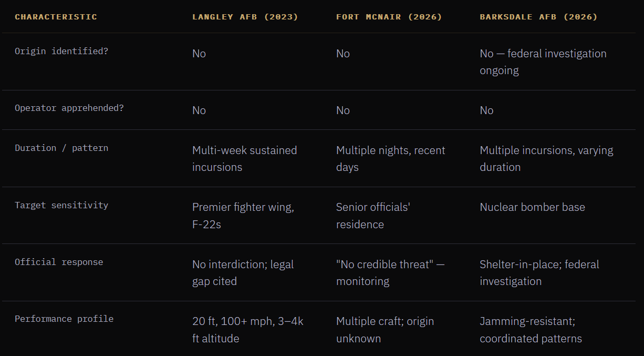Click 'Jamming-resistant; coordinated patterns' cell
The height and width of the screenshot is (356, 644).
pos(531,330)
